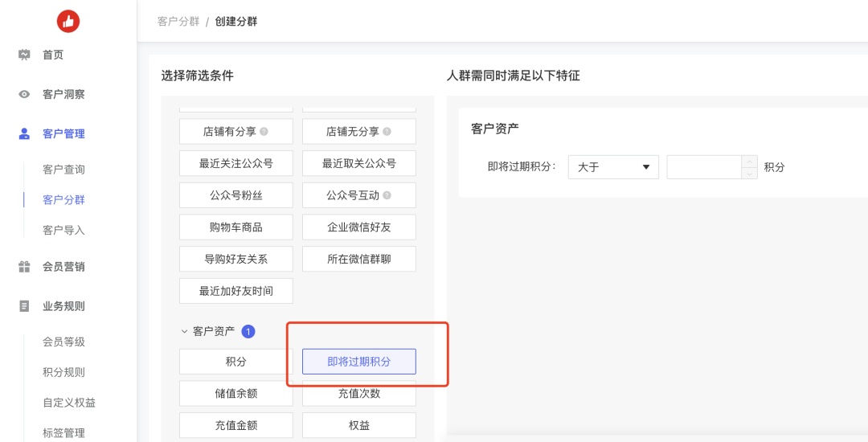This screenshot has width=868, height=442.
Task: Collapse the 客户资产 section chevron
Action: point(184,332)
